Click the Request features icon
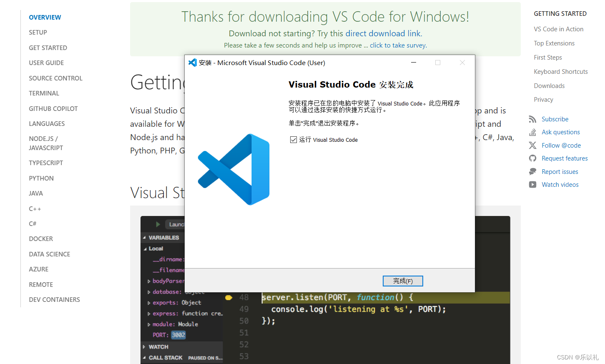Viewport: 605px width, 364px height. (x=532, y=158)
